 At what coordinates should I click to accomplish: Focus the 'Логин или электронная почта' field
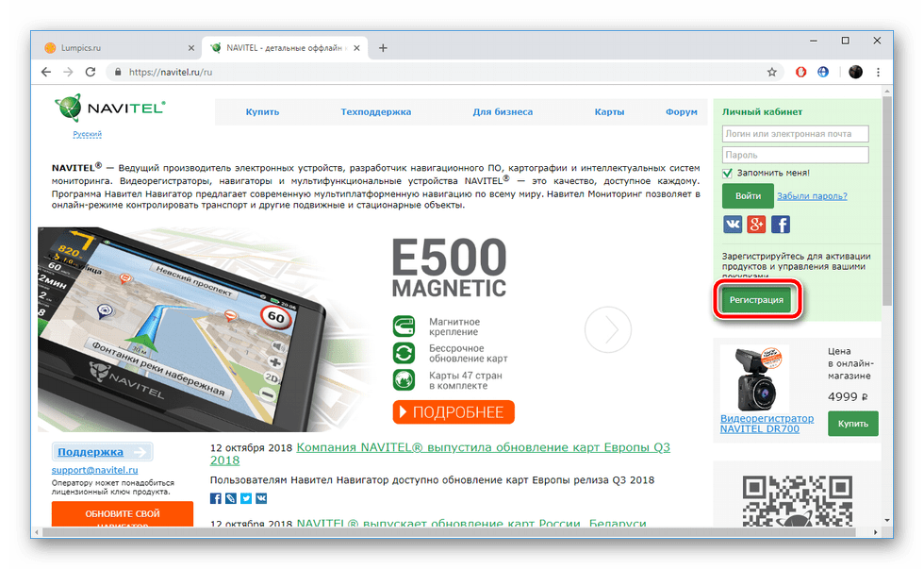tap(795, 134)
